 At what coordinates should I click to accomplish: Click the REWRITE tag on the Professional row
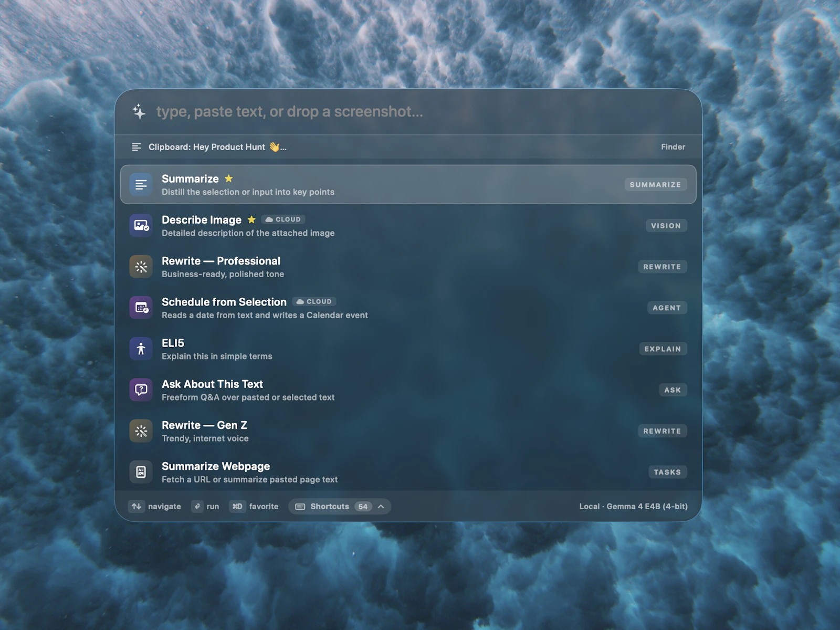[662, 267]
